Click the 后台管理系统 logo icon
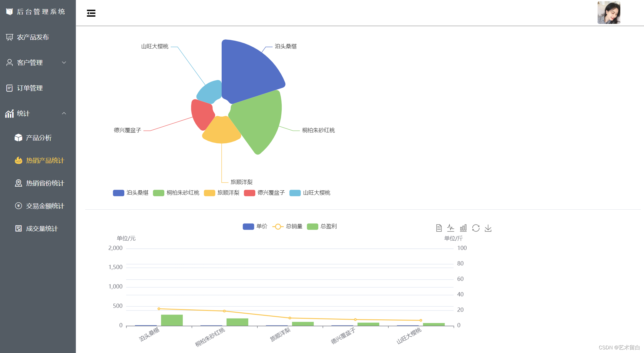The width and height of the screenshot is (644, 353). [x=9, y=12]
